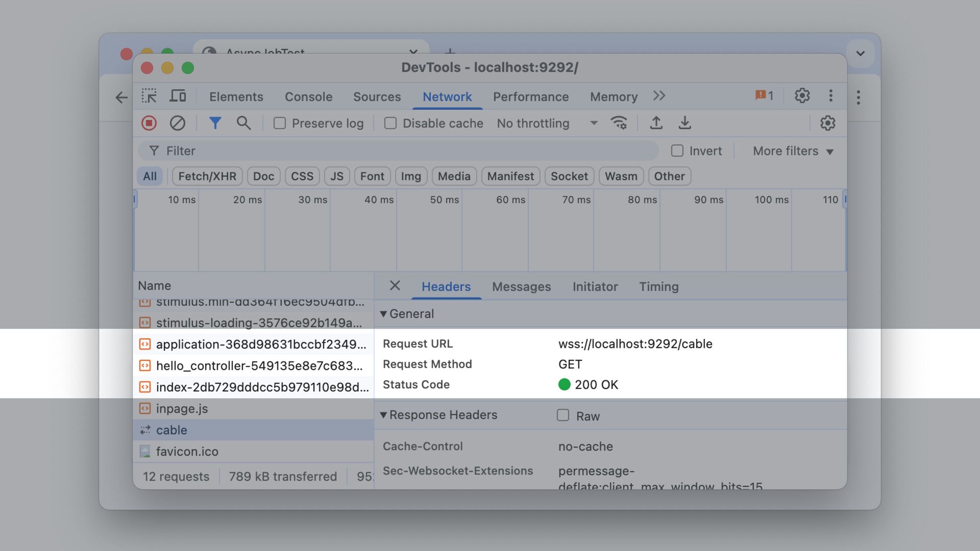Open network conditions wifi-gear icon
The image size is (980, 551).
pyautogui.click(x=619, y=123)
